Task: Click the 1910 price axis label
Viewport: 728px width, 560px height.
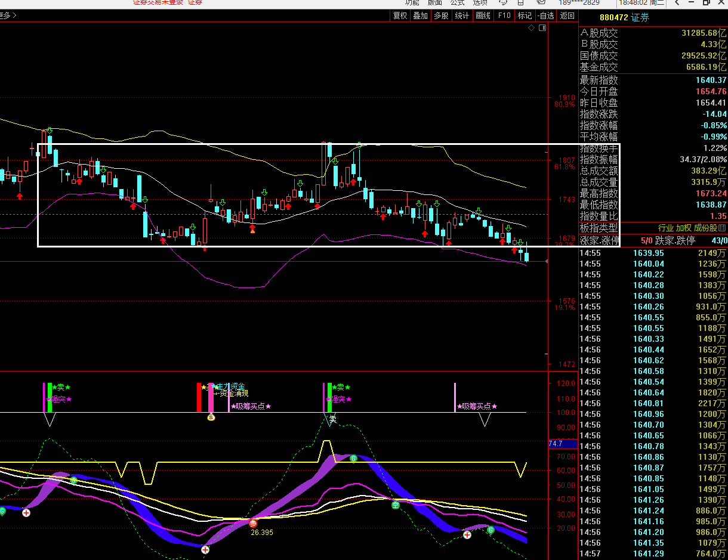Action: pyautogui.click(x=567, y=98)
